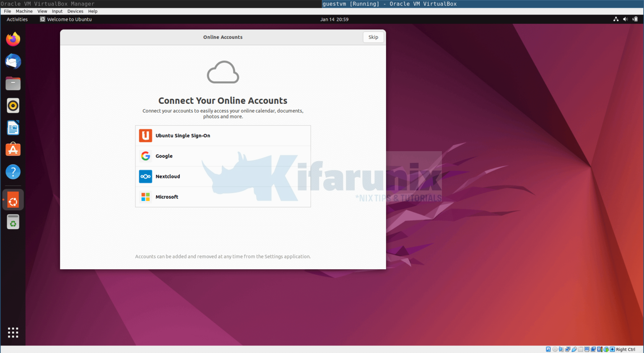The image size is (644, 353).
Task: Click Activities in the Ubuntu top bar
Action: (16, 19)
